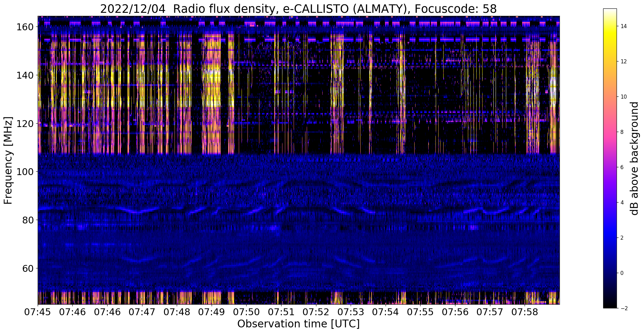Click the 140 frequency tick label

coord(25,75)
